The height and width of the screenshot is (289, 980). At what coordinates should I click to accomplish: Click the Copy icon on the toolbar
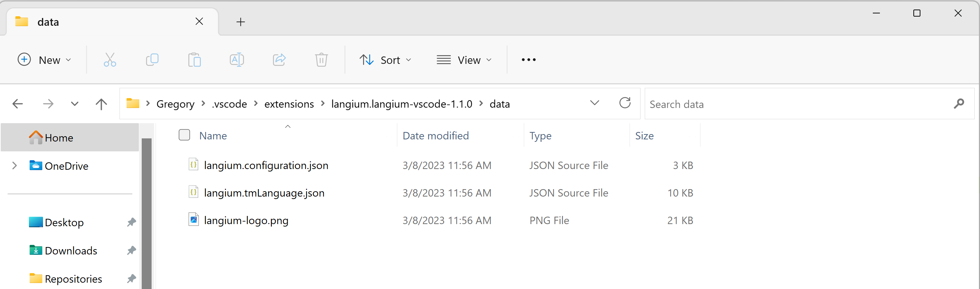click(x=152, y=60)
